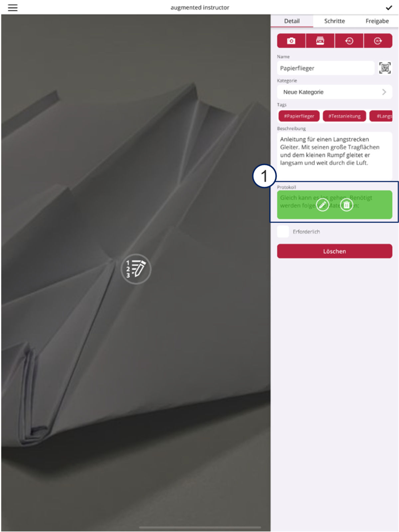Screen dimensions: 399x532
Task: Select the #Testanleitung tag
Action: (344, 116)
